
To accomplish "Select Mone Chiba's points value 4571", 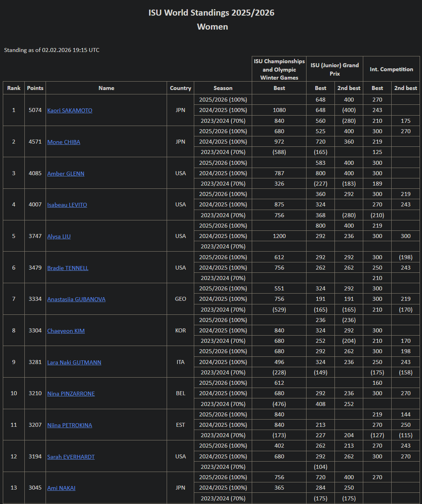I will (x=35, y=142).
